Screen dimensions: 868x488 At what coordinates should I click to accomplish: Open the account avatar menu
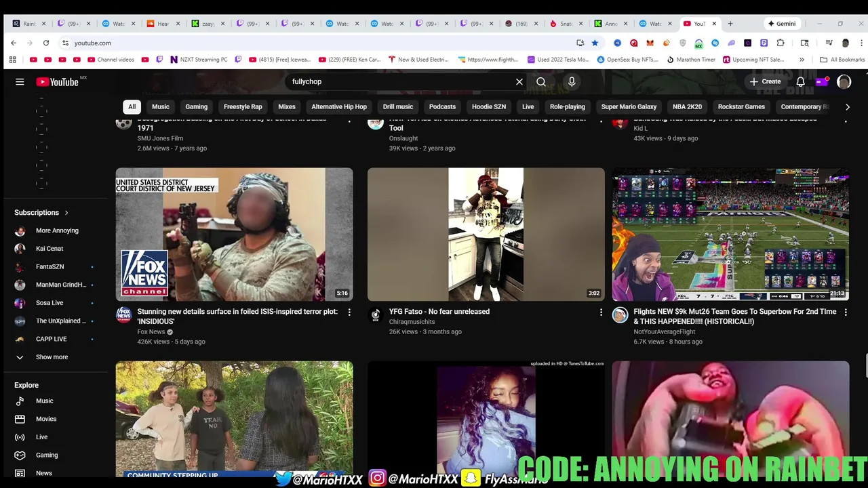pyautogui.click(x=844, y=81)
